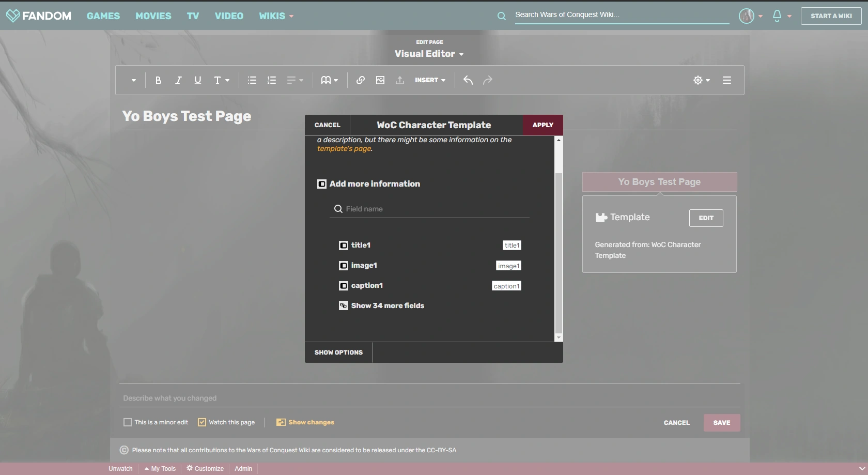Open the text style T menu
868x475 pixels.
222,80
